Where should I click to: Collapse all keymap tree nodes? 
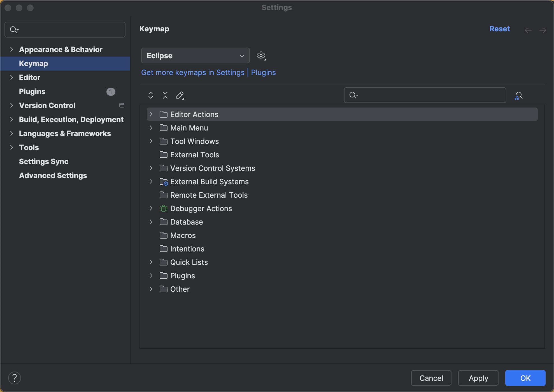165,95
